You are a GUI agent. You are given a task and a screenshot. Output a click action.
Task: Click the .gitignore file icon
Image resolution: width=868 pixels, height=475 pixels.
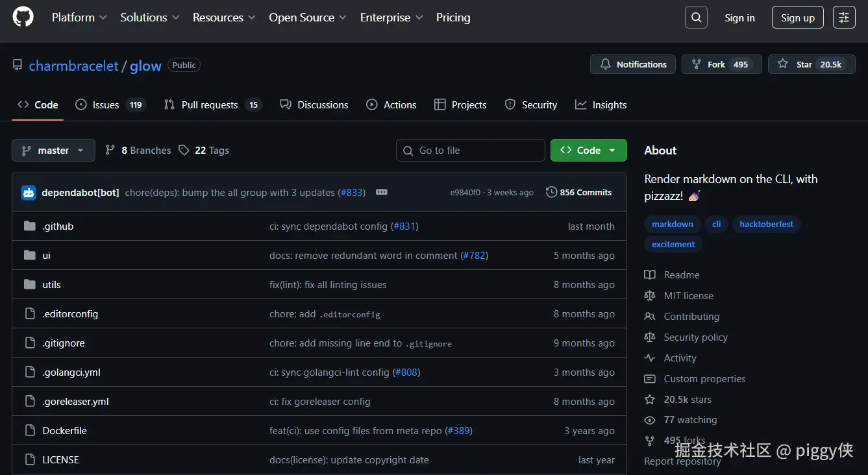(29, 343)
